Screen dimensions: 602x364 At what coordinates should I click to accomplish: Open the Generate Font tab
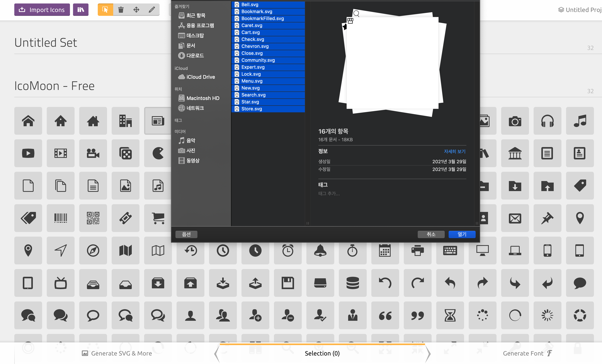pyautogui.click(x=527, y=353)
